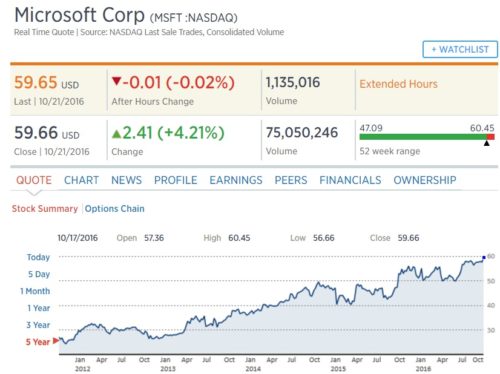Select the 5 Year chart range
This screenshot has height=374, width=500.
coord(38,342)
